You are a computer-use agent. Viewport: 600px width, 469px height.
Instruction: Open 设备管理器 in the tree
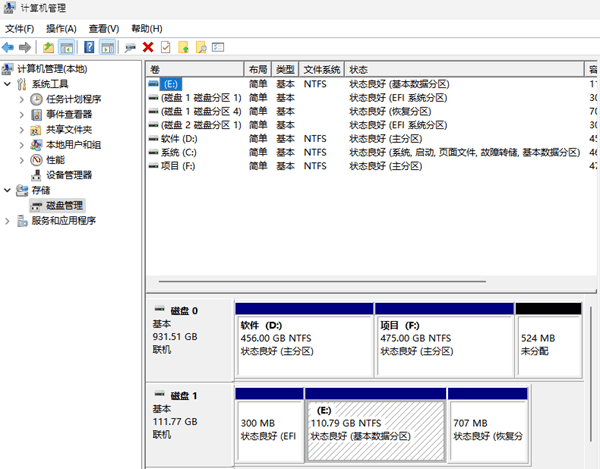pos(68,174)
